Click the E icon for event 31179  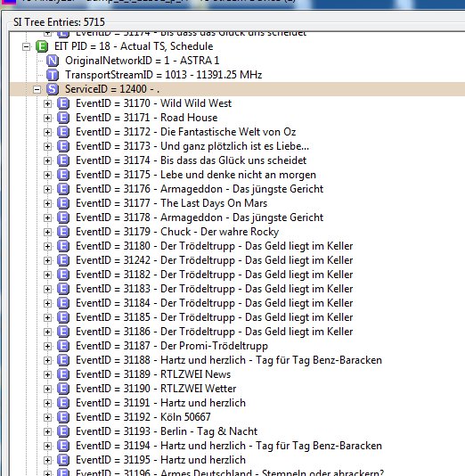(63, 232)
